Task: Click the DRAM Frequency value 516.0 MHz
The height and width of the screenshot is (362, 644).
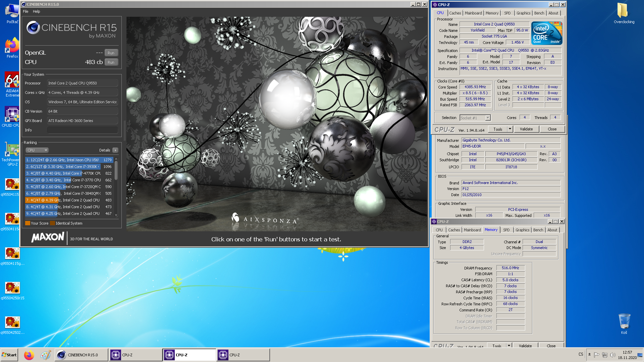Action: 510,268
